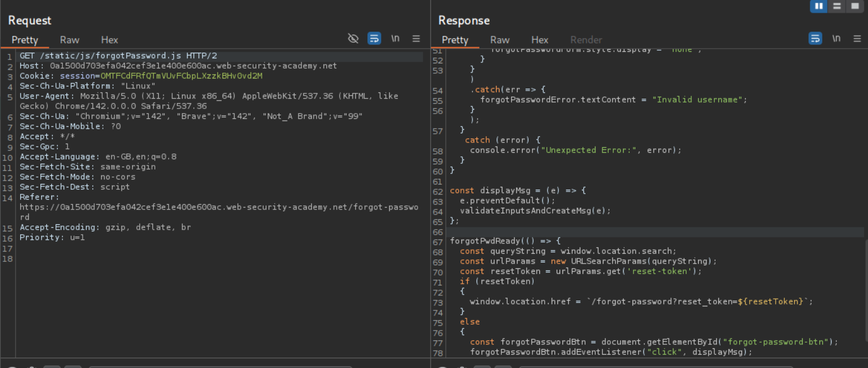The height and width of the screenshot is (368, 868).
Task: Select the Pretty tab in Response panel
Action: pyautogui.click(x=455, y=40)
